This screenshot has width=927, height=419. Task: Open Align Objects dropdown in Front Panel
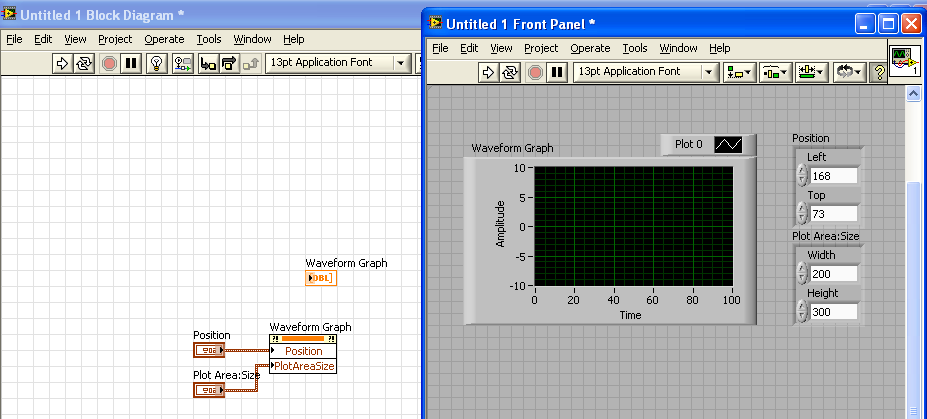(x=738, y=73)
